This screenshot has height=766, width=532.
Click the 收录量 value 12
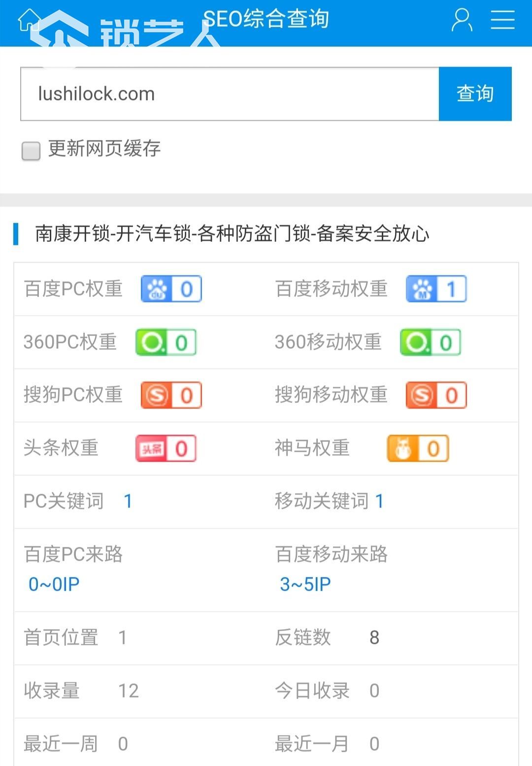pos(129,691)
